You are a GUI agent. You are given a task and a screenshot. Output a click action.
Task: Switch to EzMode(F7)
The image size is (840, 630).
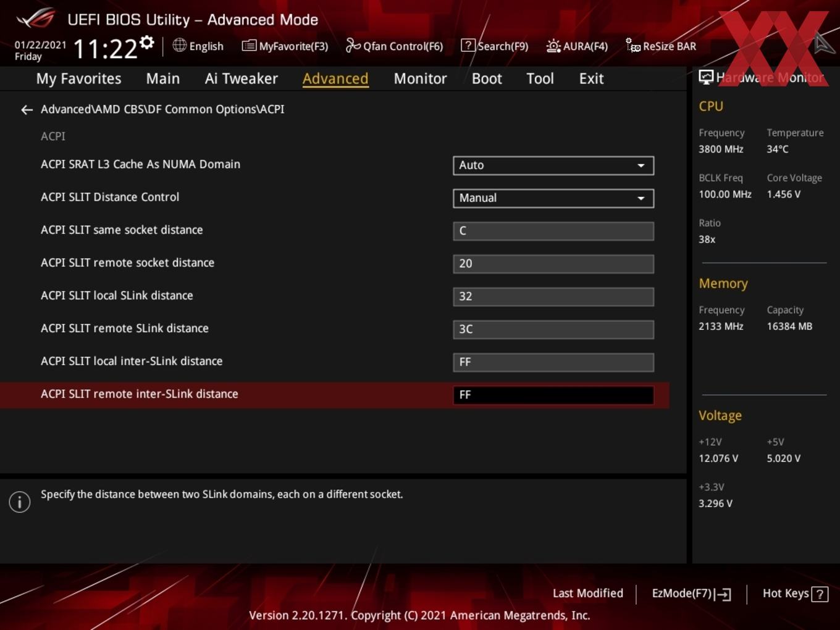(691, 594)
